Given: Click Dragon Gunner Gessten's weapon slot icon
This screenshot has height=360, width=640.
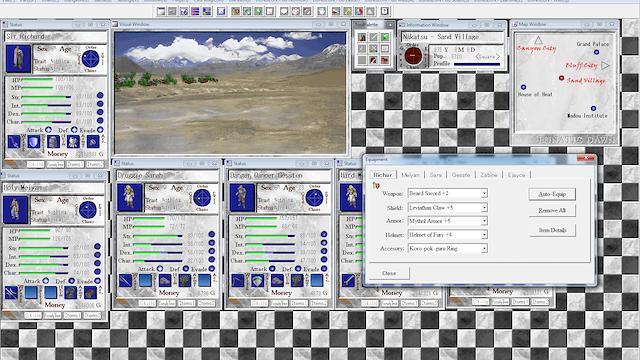Looking at the screenshot, I should [238, 281].
